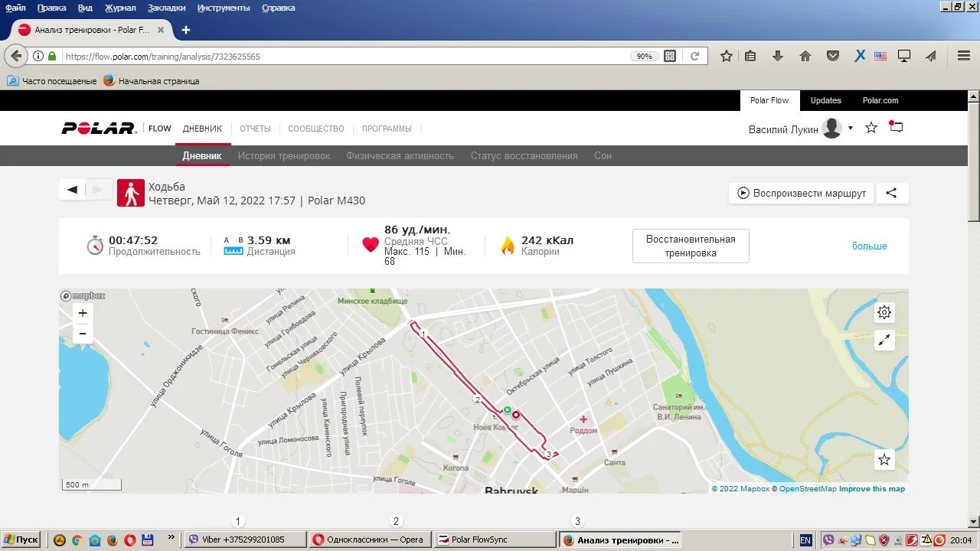Select the Отчеты navigation tab
Viewport: 980px width, 551px height.
click(x=255, y=129)
